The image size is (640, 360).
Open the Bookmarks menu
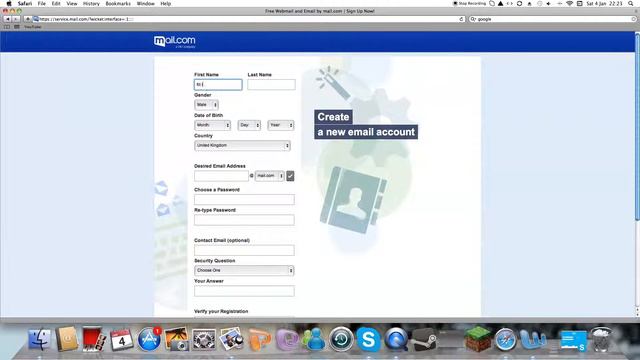tap(118, 3)
